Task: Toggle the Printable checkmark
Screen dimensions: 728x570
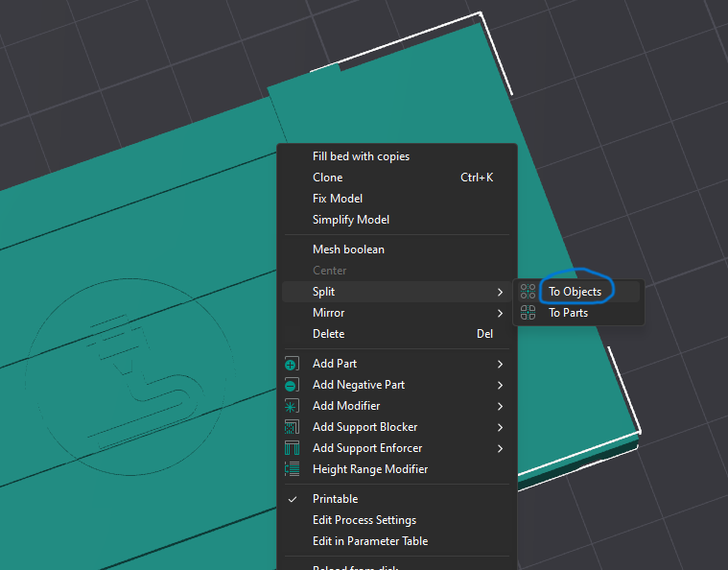Action: point(293,499)
